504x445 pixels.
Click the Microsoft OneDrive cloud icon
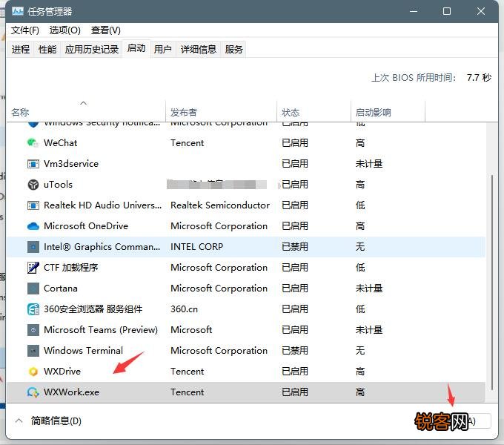point(33,226)
